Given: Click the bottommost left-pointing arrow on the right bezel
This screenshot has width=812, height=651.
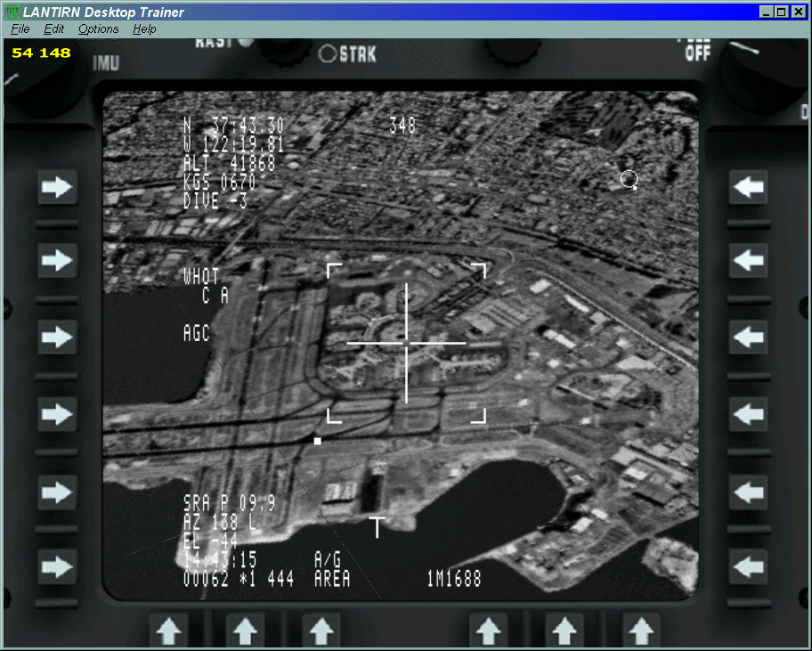Looking at the screenshot, I should coord(748,566).
